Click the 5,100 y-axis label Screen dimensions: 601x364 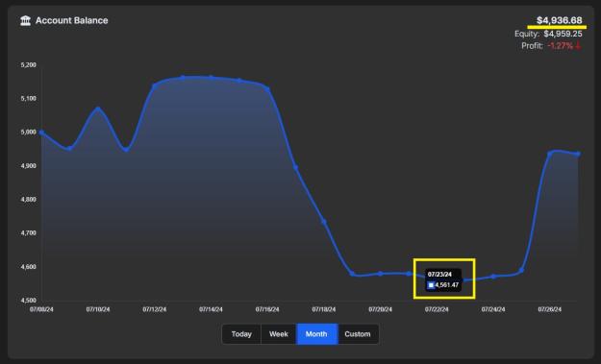[28, 98]
